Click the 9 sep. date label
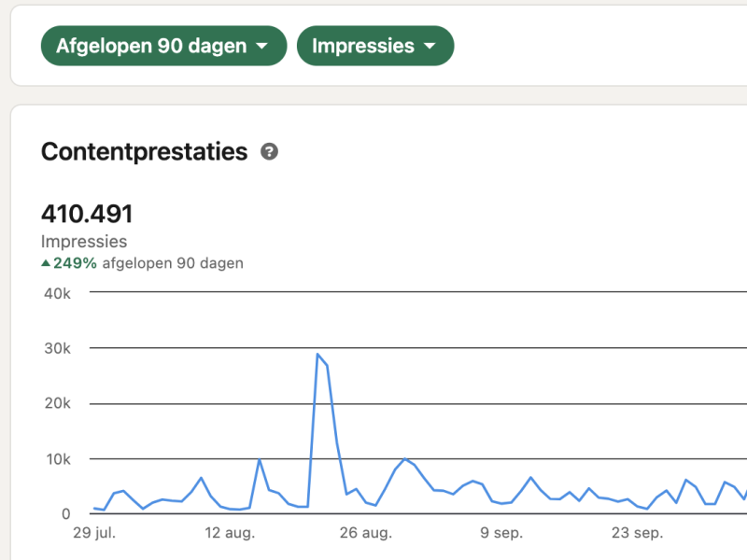 click(501, 534)
